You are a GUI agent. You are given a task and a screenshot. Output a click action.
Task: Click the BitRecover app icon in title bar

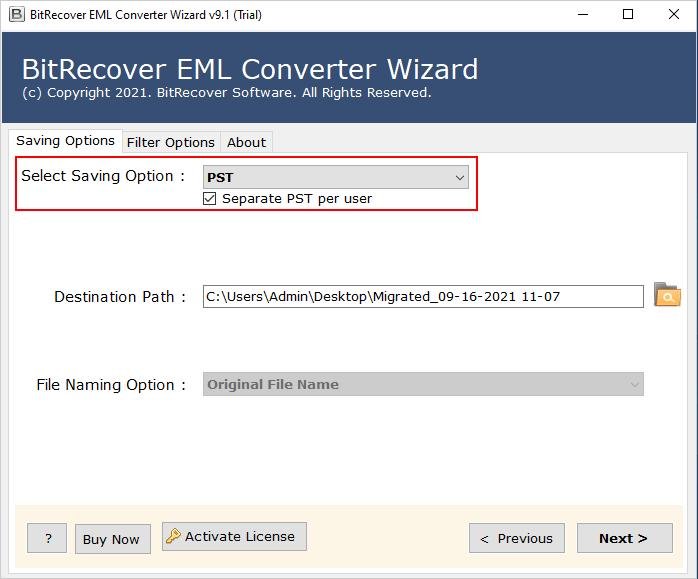tap(16, 14)
